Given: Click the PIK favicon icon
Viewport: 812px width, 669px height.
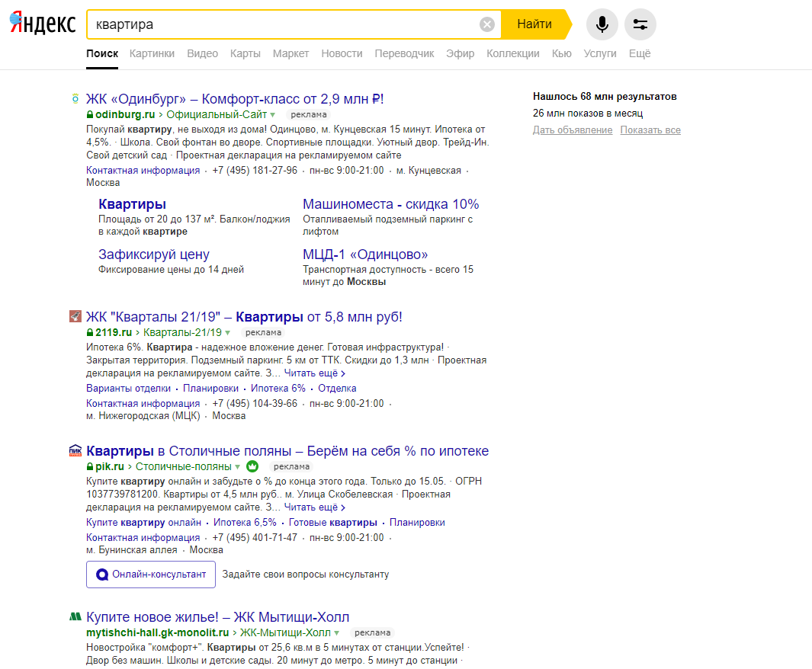Looking at the screenshot, I should coord(75,450).
